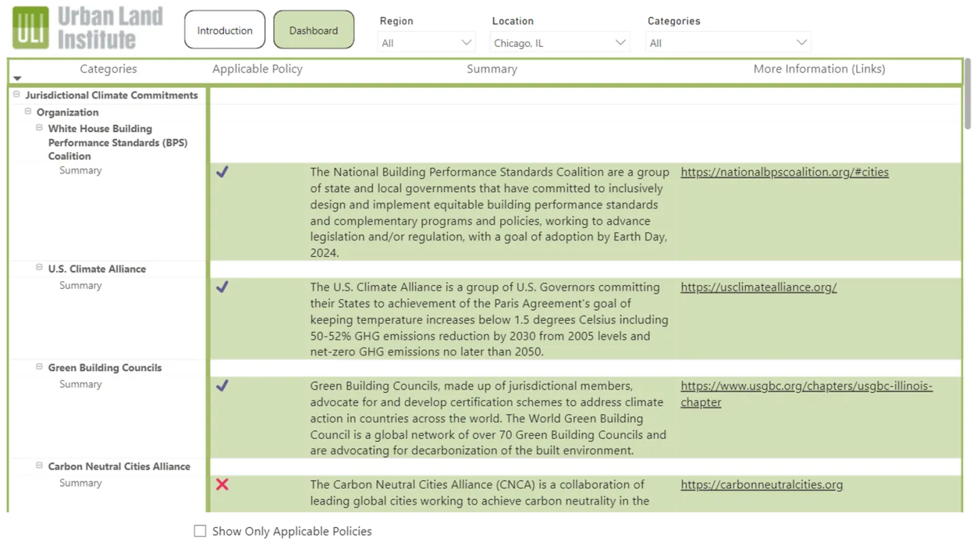The image size is (980, 542).
Task: Click the Categories column header
Action: click(108, 69)
